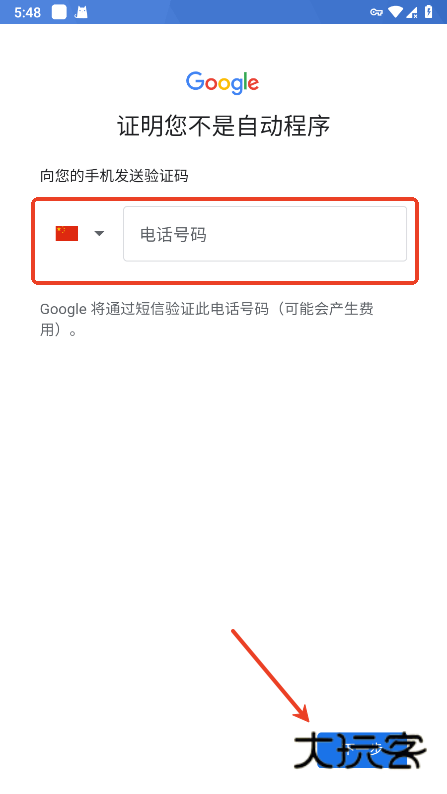Screen dimensions: 447x794
Task: Tap the 客 watermark character at bottom right
Action: [402, 750]
